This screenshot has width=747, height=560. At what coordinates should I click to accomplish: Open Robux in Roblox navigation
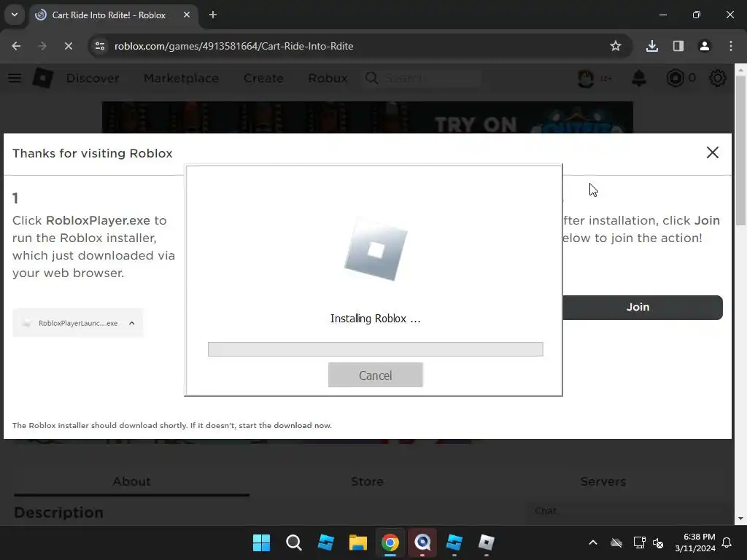pyautogui.click(x=328, y=78)
